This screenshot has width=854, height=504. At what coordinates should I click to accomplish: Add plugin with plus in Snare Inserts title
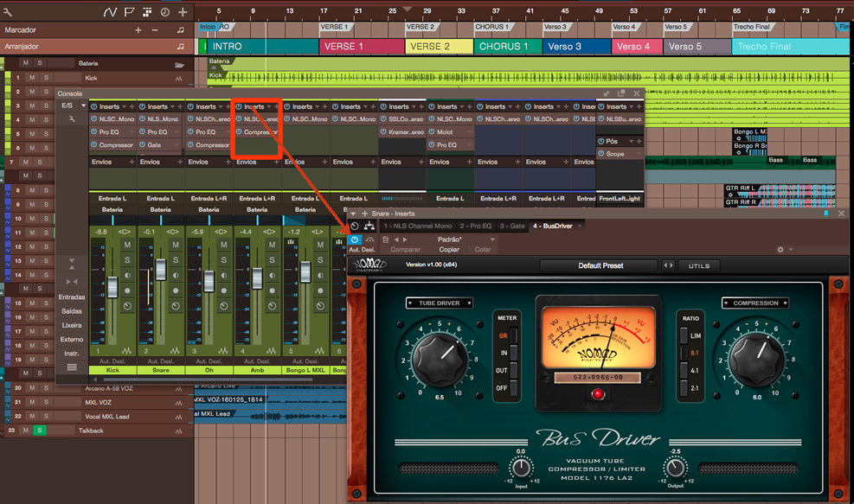364,214
